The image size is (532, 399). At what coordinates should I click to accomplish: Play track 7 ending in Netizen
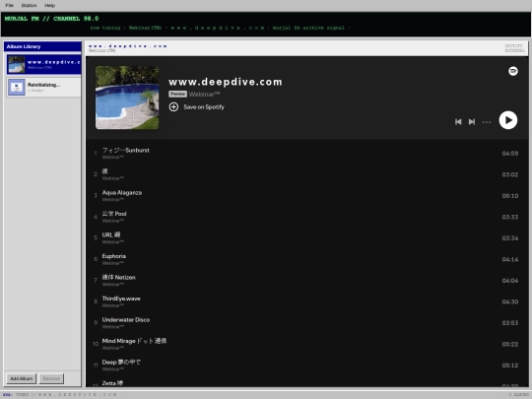click(x=307, y=280)
